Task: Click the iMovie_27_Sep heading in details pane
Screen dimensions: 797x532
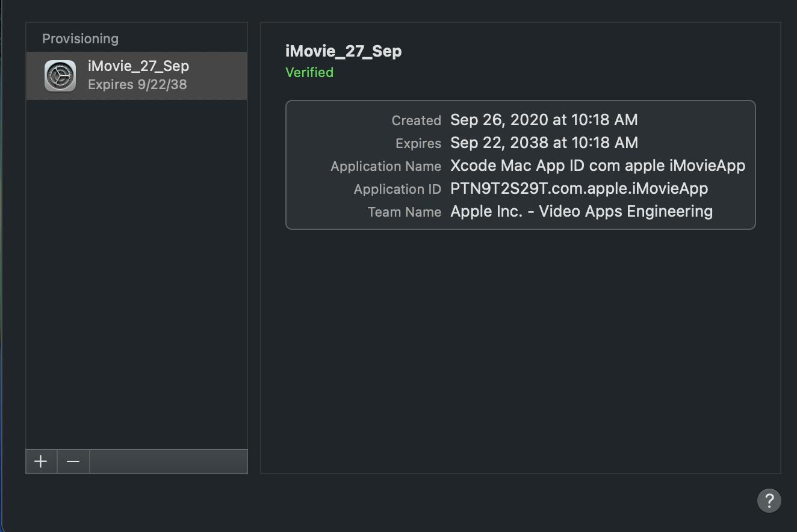Action: pyautogui.click(x=343, y=51)
